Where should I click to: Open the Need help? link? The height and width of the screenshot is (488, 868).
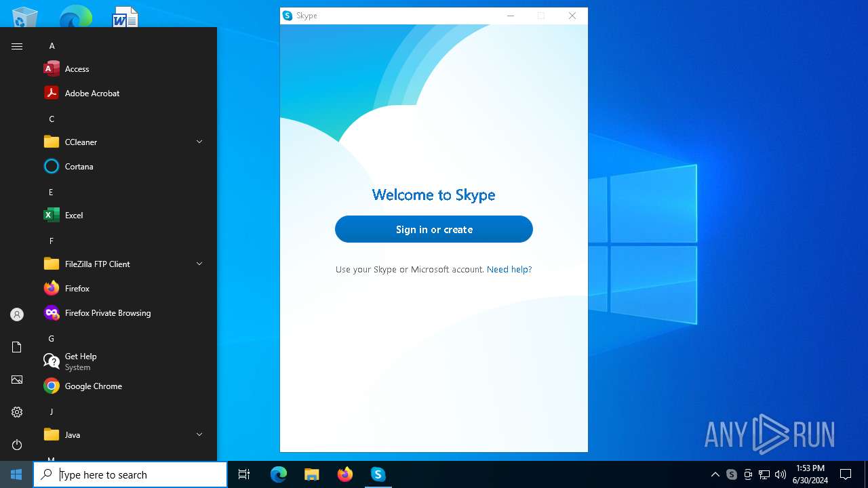(509, 269)
